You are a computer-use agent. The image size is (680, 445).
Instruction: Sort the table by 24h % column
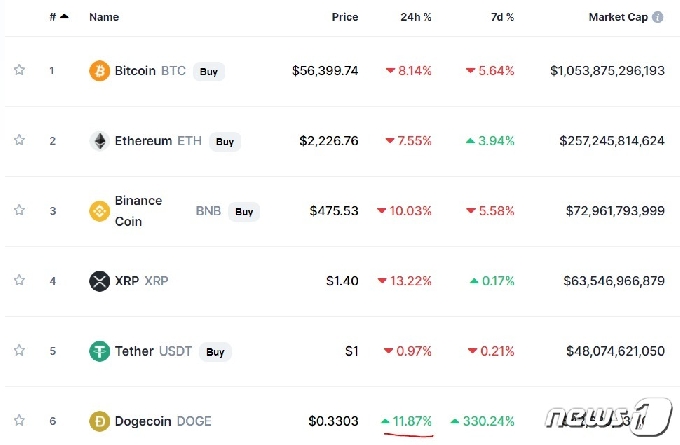pyautogui.click(x=417, y=17)
